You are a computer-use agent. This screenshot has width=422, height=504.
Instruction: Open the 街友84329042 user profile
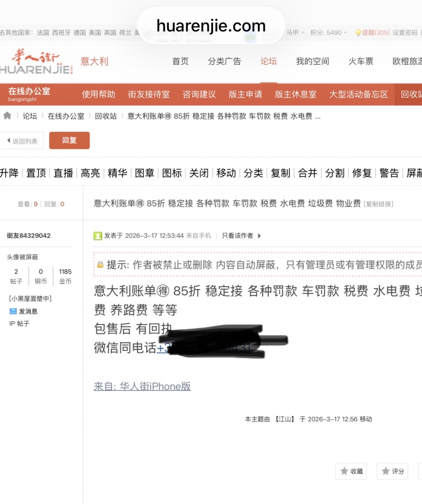click(x=28, y=236)
